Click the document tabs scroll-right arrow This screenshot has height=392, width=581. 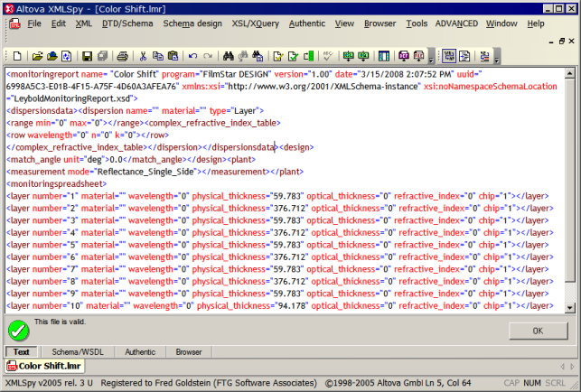pos(572,367)
